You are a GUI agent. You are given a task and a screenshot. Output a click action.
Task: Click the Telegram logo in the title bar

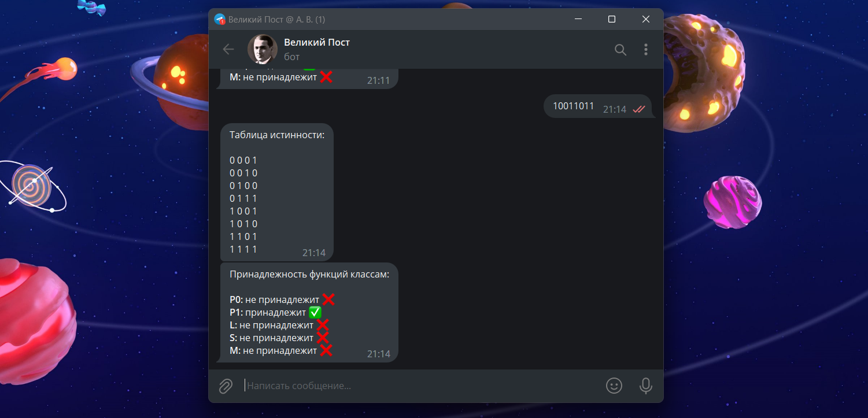219,19
